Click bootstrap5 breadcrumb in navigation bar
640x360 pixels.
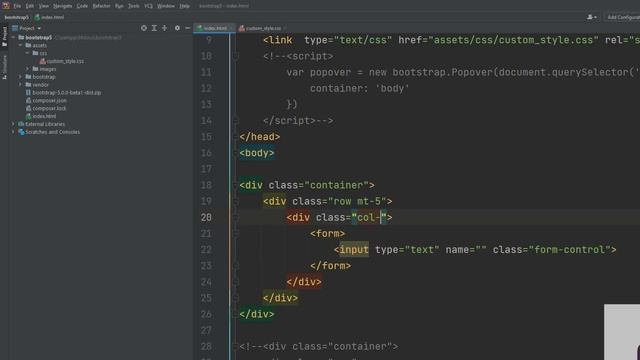coord(17,17)
